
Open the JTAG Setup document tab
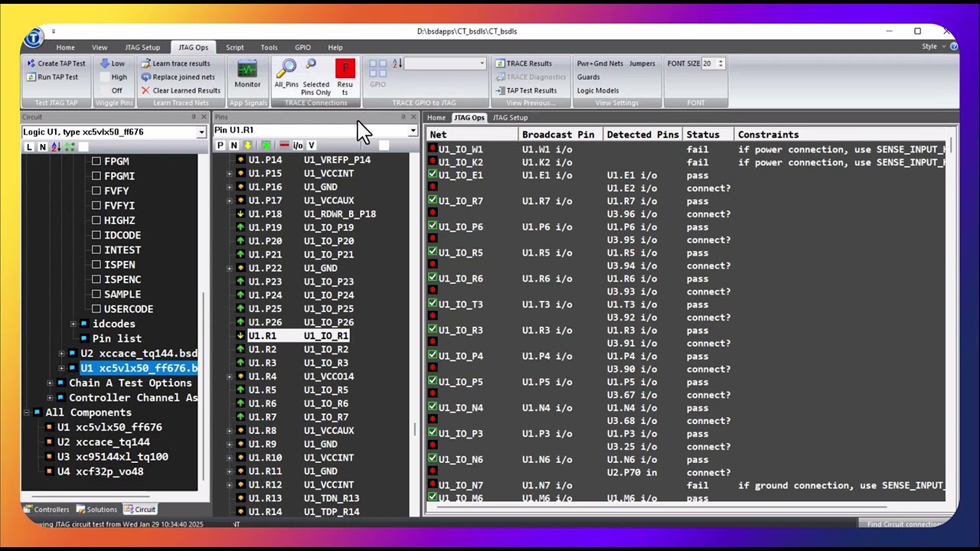click(x=510, y=118)
